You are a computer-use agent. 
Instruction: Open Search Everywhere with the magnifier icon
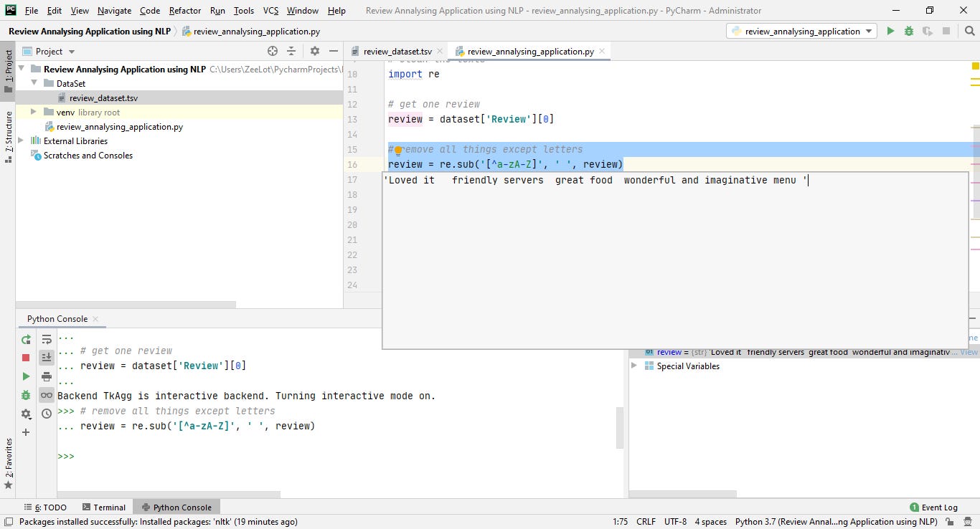[x=971, y=31]
